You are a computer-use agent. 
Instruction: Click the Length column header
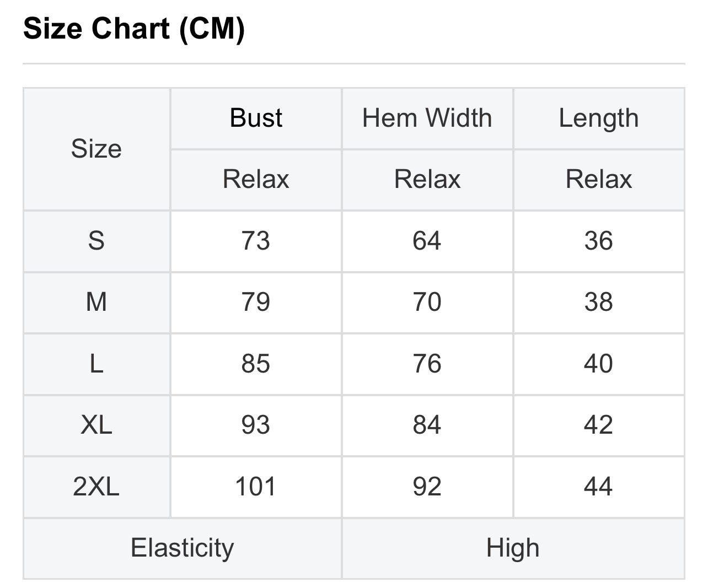pos(599,118)
